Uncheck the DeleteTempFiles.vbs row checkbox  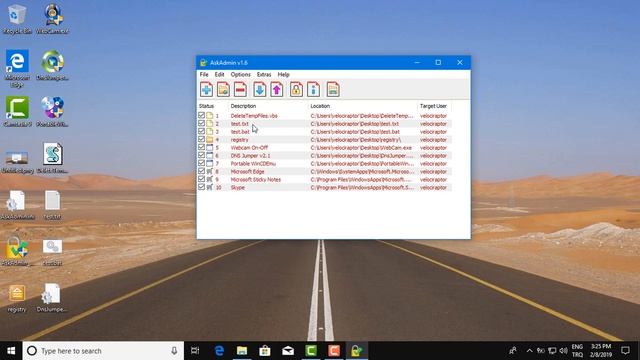[x=202, y=116]
